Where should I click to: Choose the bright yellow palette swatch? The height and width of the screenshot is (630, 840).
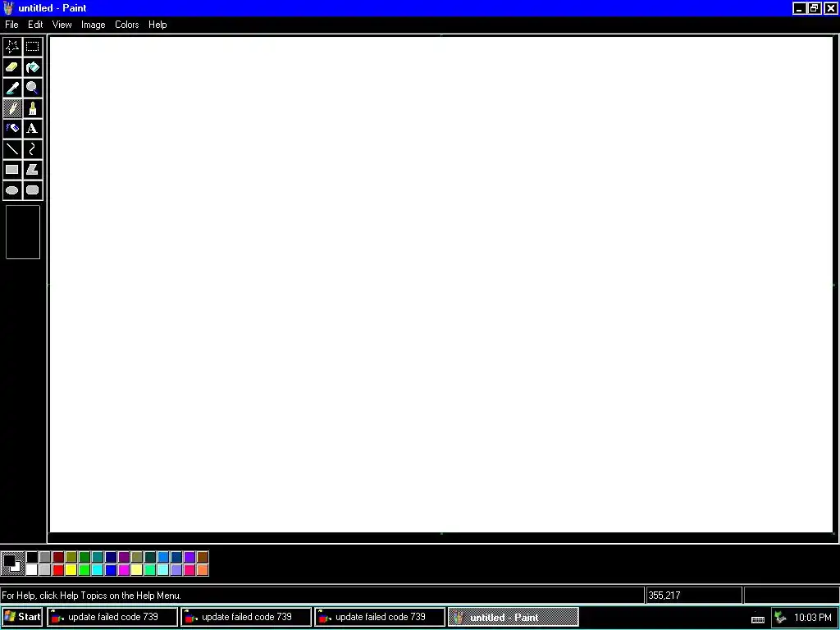tap(71, 570)
